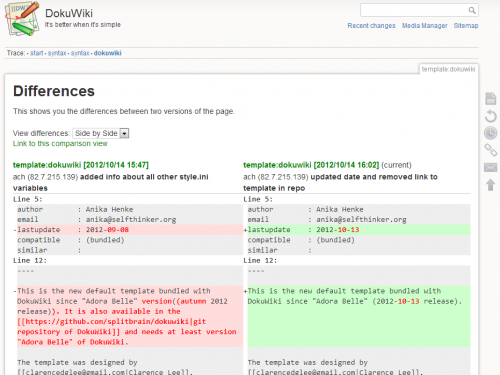
Task: Click 'added info about all other style.ini' summary
Action: coord(144,177)
